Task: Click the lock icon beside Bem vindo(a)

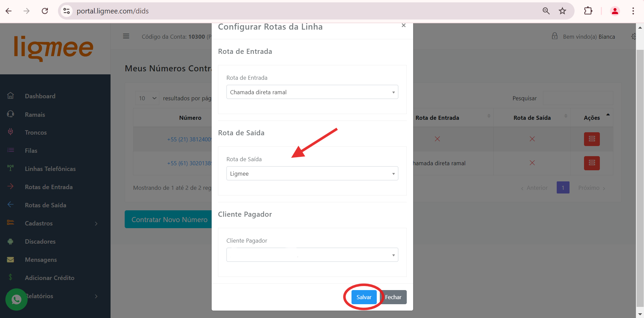Action: pos(555,36)
